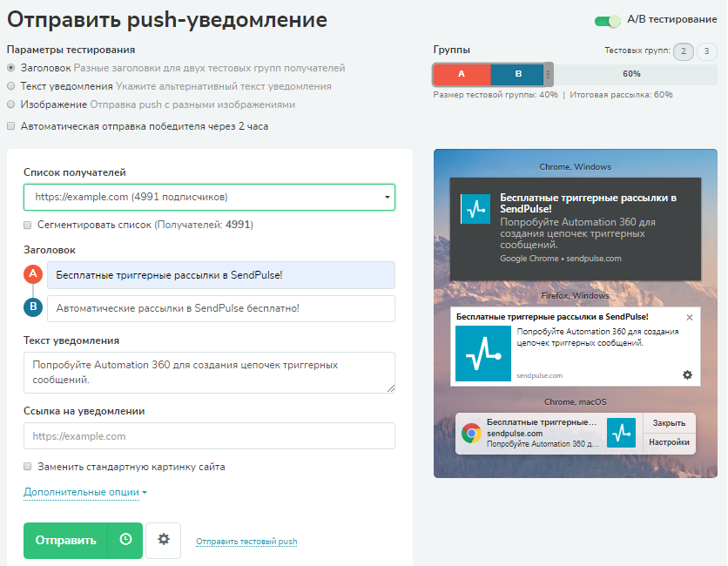The width and height of the screenshot is (728, 566).
Task: Click the schedule clock icon beside Отправить
Action: point(125,540)
